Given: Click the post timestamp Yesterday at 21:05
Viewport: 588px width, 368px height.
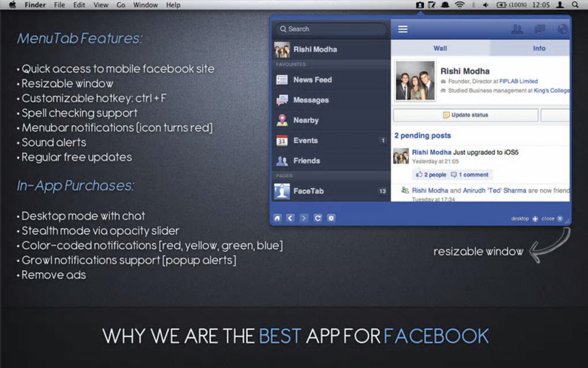Looking at the screenshot, I should (x=435, y=162).
